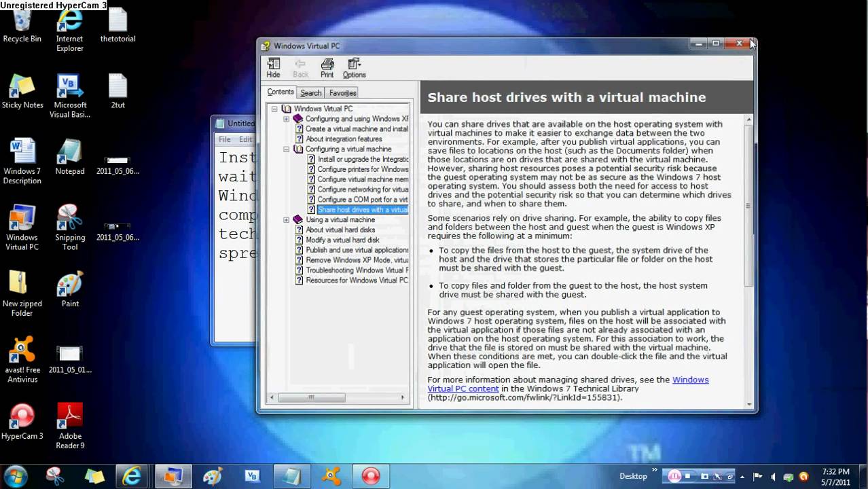Image resolution: width=868 pixels, height=489 pixels.
Task: Open avast from the taskbar
Action: pyautogui.click(x=331, y=476)
